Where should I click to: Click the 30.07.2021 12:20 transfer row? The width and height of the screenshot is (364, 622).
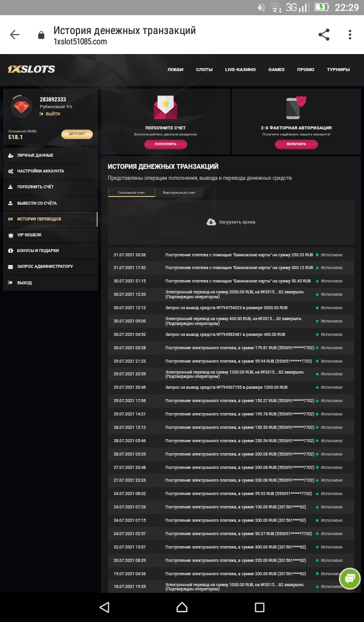tap(231, 295)
